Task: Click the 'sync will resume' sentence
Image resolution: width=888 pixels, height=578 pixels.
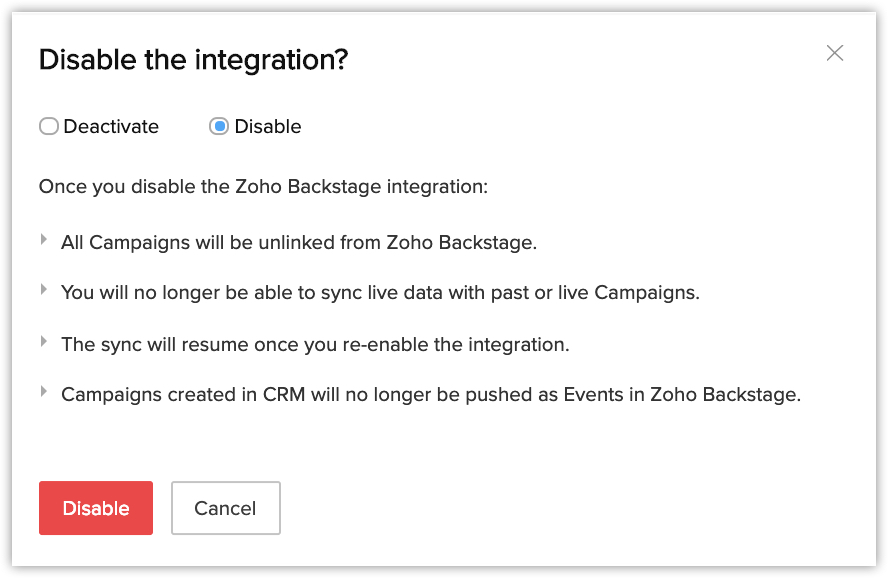Action: coord(315,344)
